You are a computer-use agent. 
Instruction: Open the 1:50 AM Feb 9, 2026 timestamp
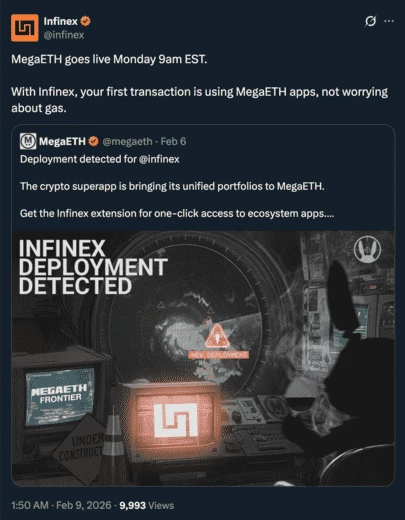pyautogui.click(x=61, y=505)
